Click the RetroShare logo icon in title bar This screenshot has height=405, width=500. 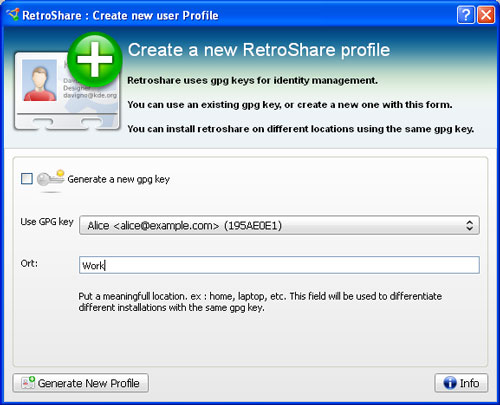point(13,15)
